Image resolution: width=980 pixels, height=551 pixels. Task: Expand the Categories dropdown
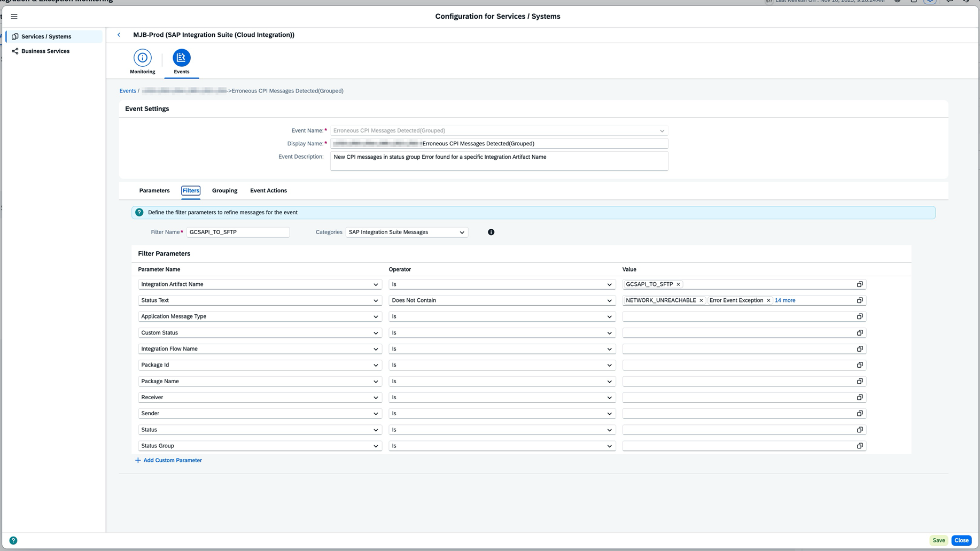point(462,232)
